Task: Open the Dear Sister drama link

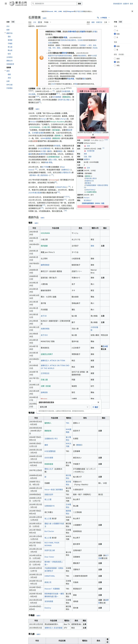Action: [49, 557]
